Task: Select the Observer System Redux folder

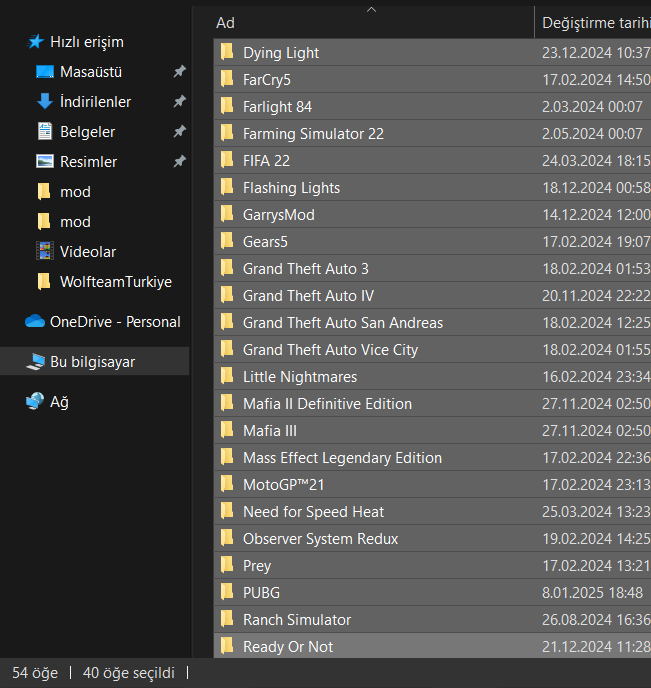Action: (320, 538)
